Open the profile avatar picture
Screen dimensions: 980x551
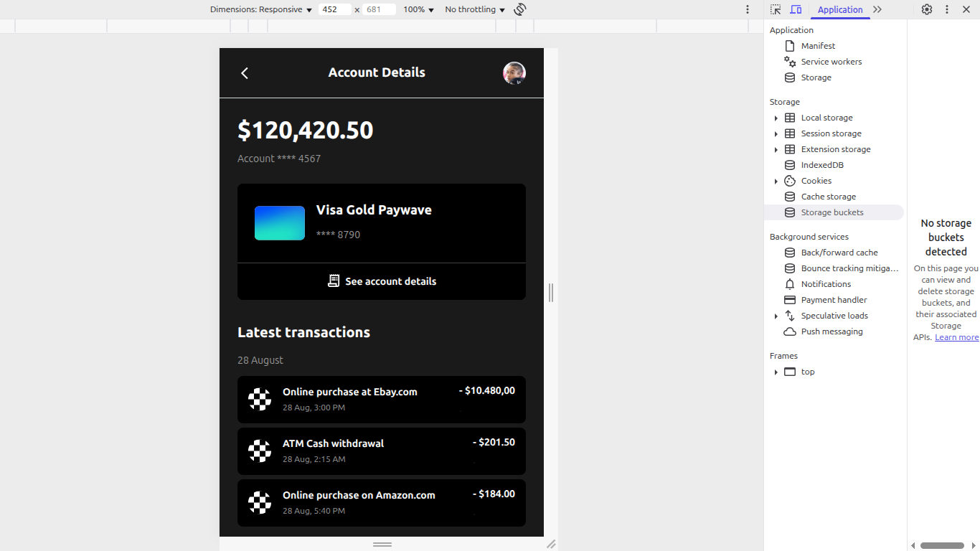coord(514,73)
